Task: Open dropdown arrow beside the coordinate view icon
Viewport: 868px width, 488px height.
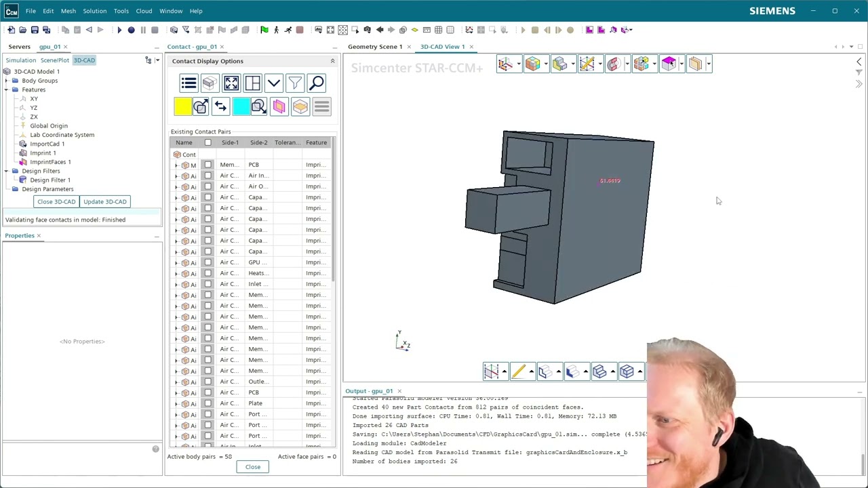Action: [x=519, y=64]
